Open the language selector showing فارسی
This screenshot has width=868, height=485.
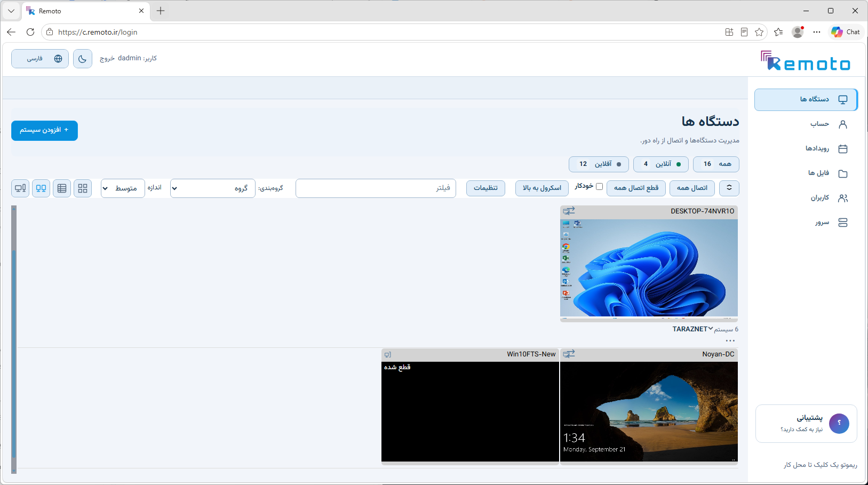pyautogui.click(x=40, y=59)
